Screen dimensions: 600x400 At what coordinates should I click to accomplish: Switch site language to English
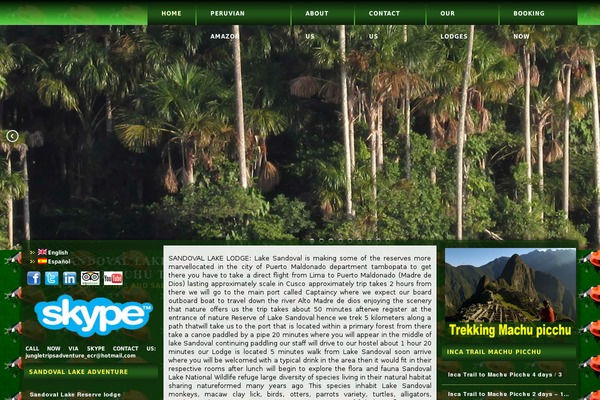click(x=58, y=253)
